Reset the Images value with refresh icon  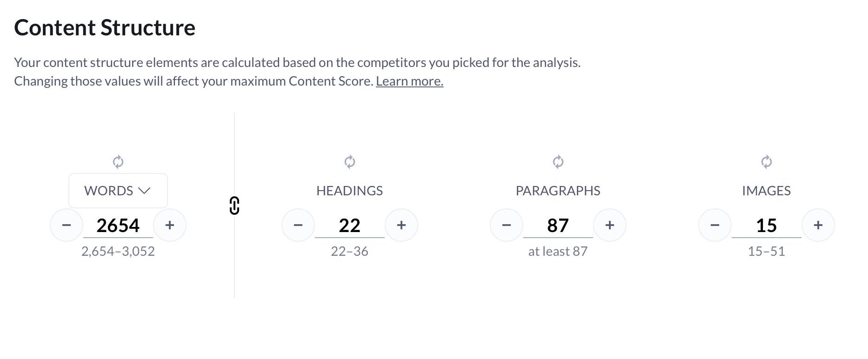point(767,162)
